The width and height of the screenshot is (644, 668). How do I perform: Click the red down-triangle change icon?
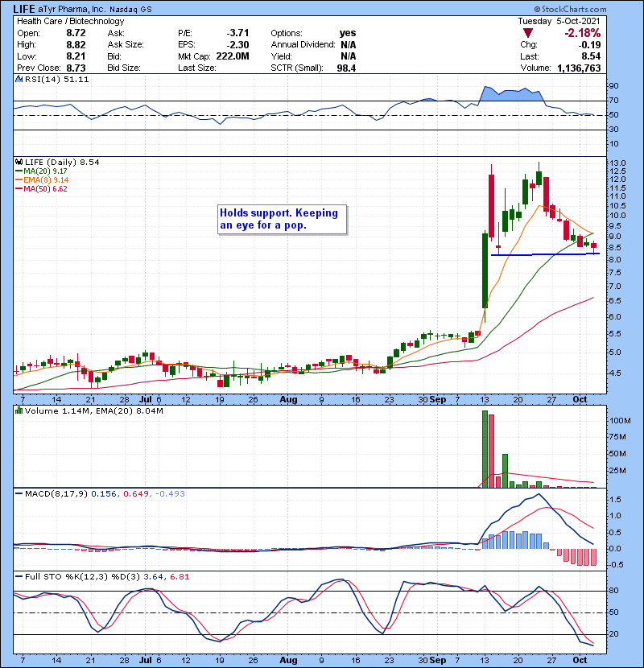point(528,33)
